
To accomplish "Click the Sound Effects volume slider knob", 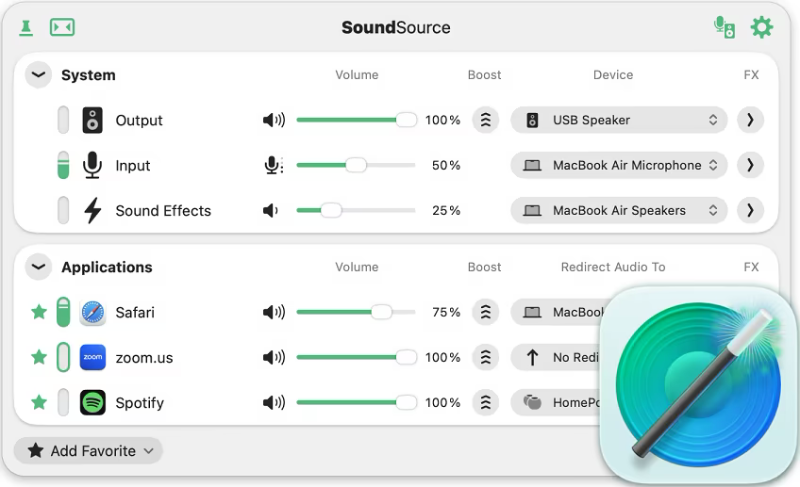I will 331,210.
